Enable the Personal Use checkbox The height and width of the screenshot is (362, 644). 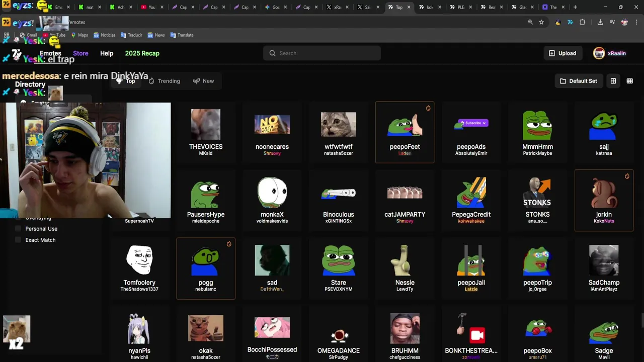pyautogui.click(x=18, y=229)
